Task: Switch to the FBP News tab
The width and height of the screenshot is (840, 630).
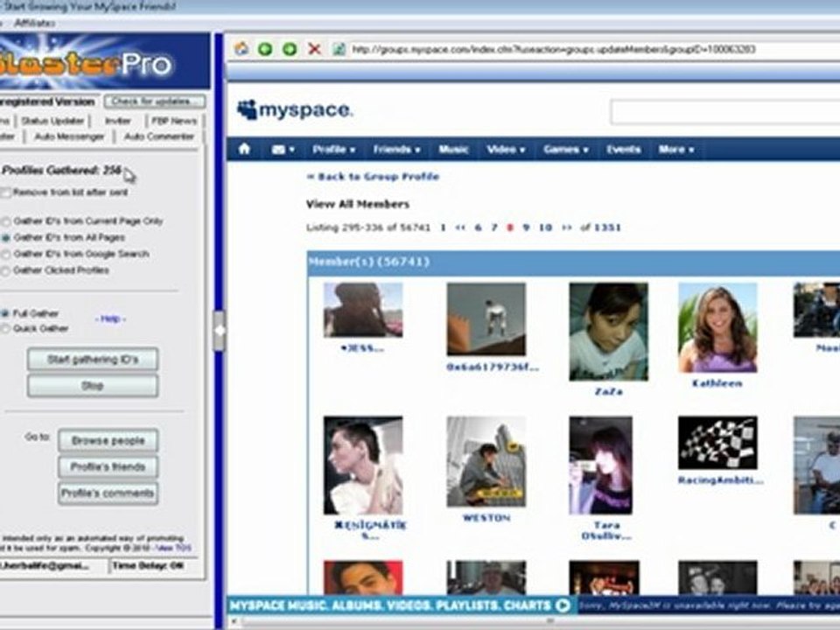Action: tap(174, 121)
